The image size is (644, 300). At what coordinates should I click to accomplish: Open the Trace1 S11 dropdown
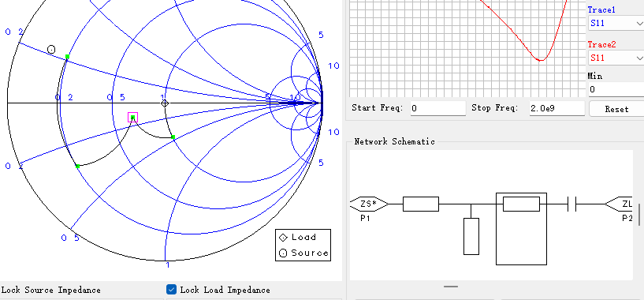pos(616,23)
